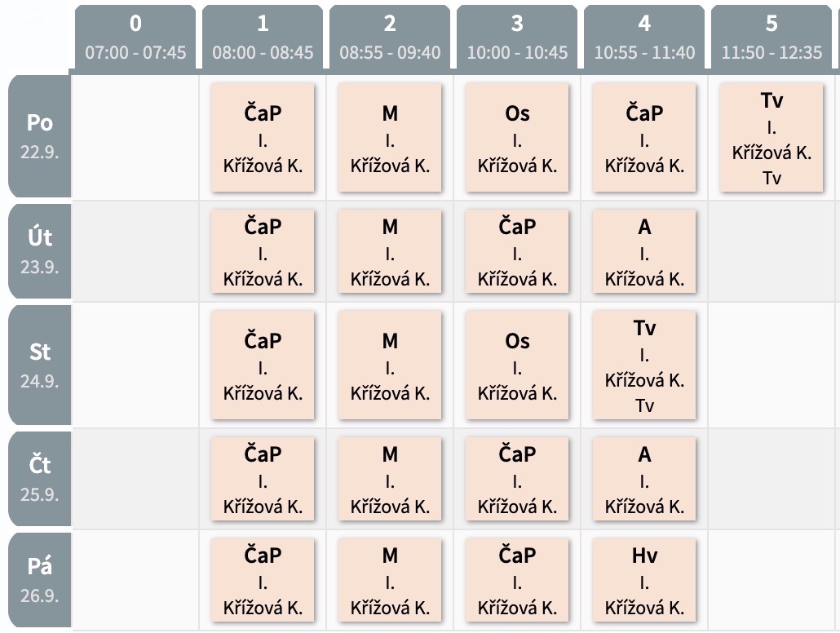Open Monday's Os lesson in period 3
Screen dimensions: 840x633
(517, 137)
